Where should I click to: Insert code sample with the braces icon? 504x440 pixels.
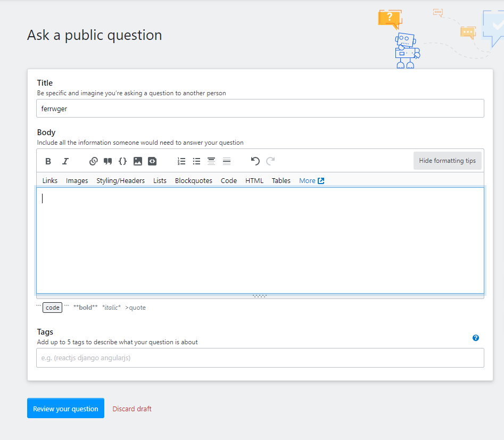click(x=122, y=161)
